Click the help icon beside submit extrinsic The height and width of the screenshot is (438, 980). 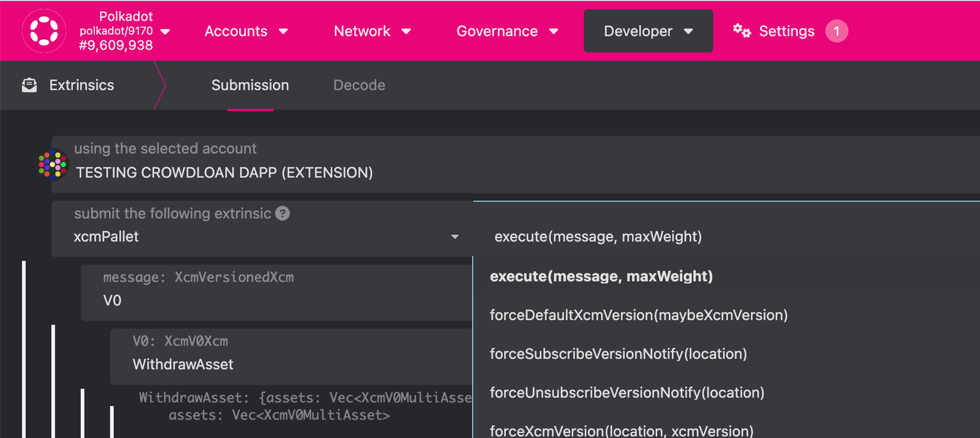[x=282, y=213]
